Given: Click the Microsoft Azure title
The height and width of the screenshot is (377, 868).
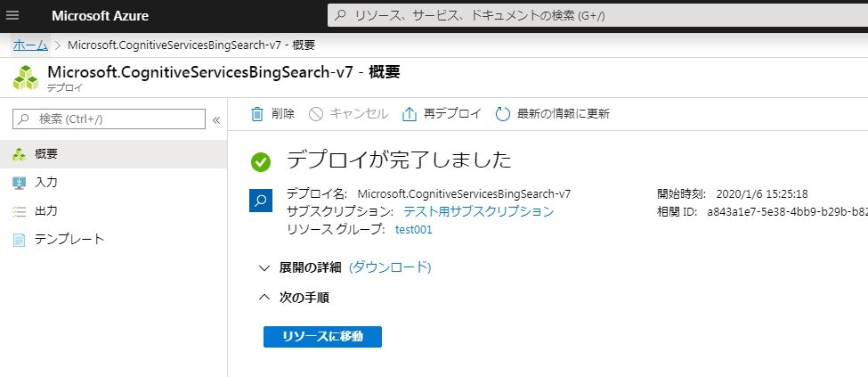Looking at the screenshot, I should click(x=101, y=15).
